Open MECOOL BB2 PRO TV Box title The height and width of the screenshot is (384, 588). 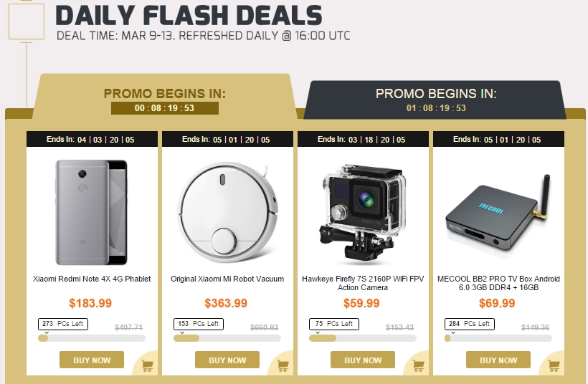498,283
